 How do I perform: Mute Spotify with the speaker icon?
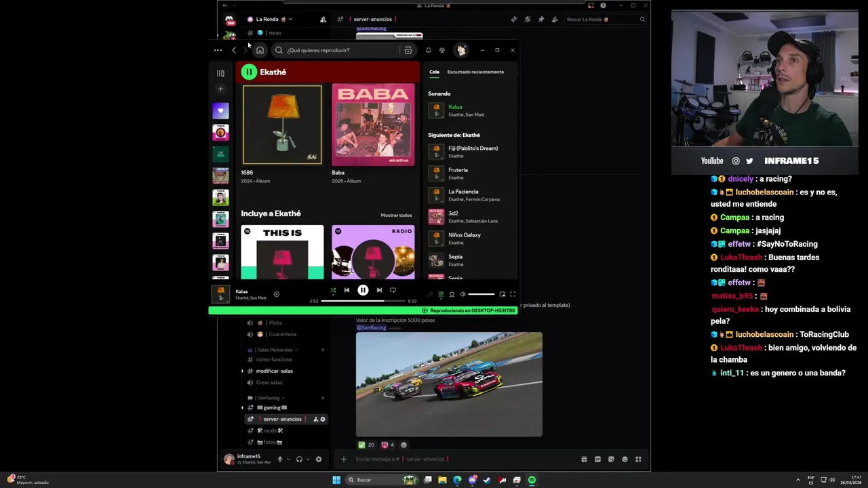click(462, 294)
